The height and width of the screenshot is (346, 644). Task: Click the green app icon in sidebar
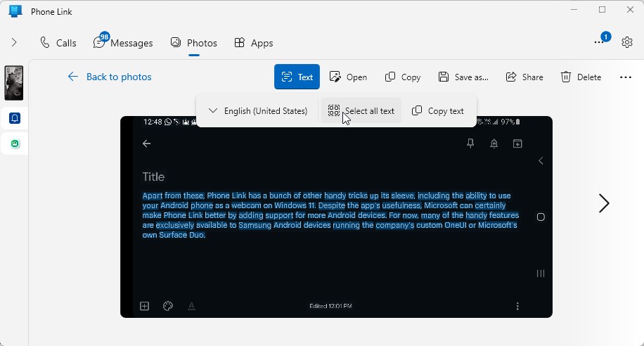tap(15, 144)
